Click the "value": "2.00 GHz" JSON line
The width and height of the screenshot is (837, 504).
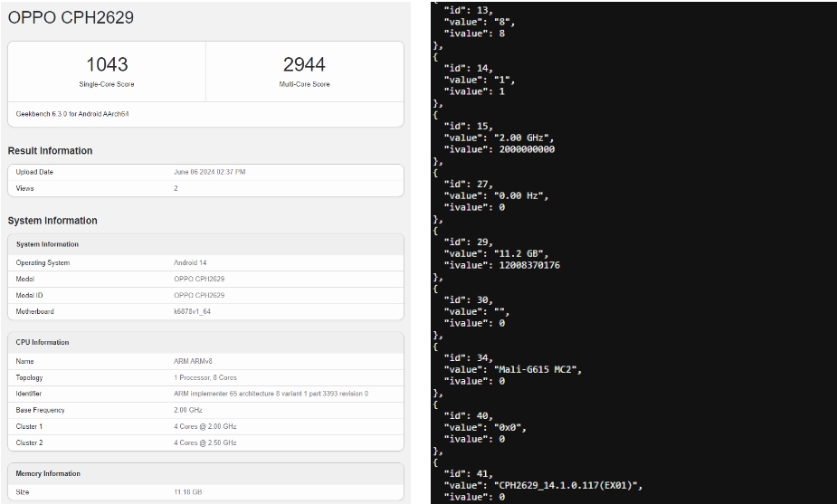coord(499,138)
